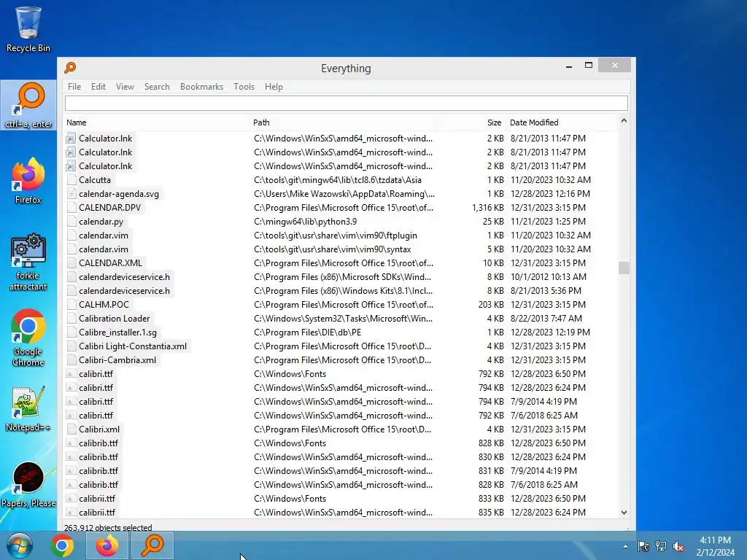Open the File menu
Viewport: 747px width, 560px height.
(x=74, y=87)
